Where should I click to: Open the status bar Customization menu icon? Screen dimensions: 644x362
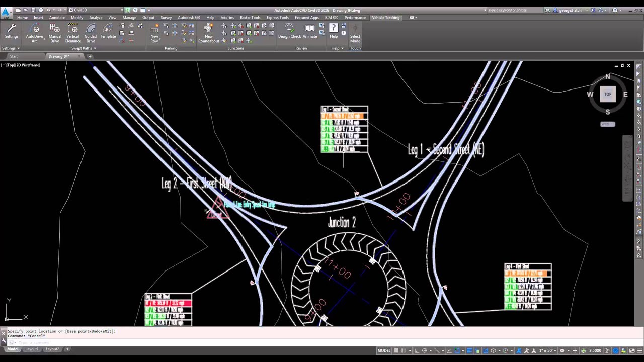640,351
